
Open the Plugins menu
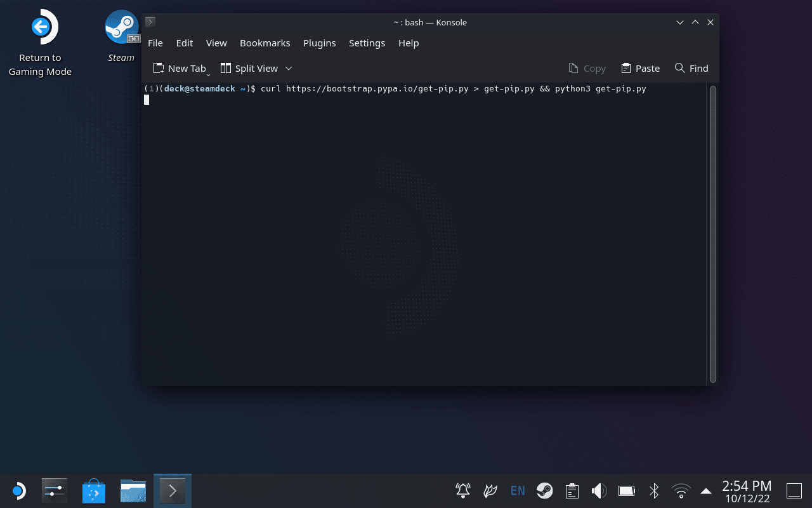click(319, 43)
